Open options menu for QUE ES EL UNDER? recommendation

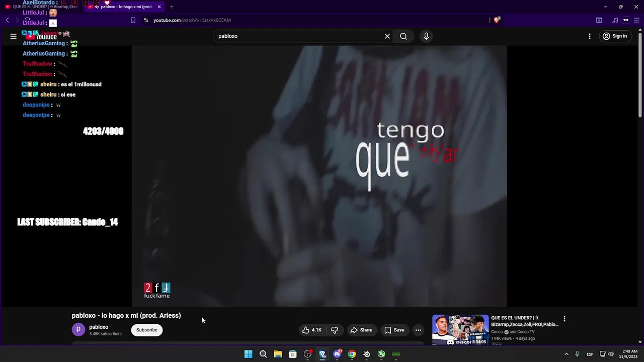(x=565, y=319)
